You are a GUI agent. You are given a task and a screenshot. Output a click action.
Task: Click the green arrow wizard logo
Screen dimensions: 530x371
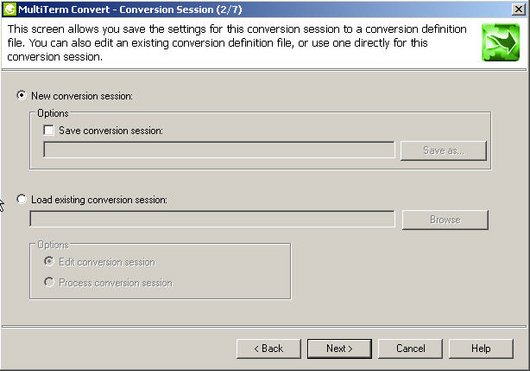(x=501, y=43)
